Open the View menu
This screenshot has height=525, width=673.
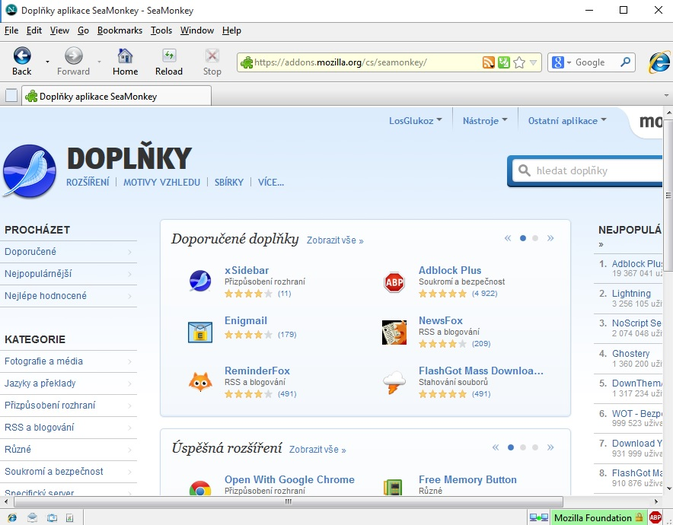coord(59,30)
